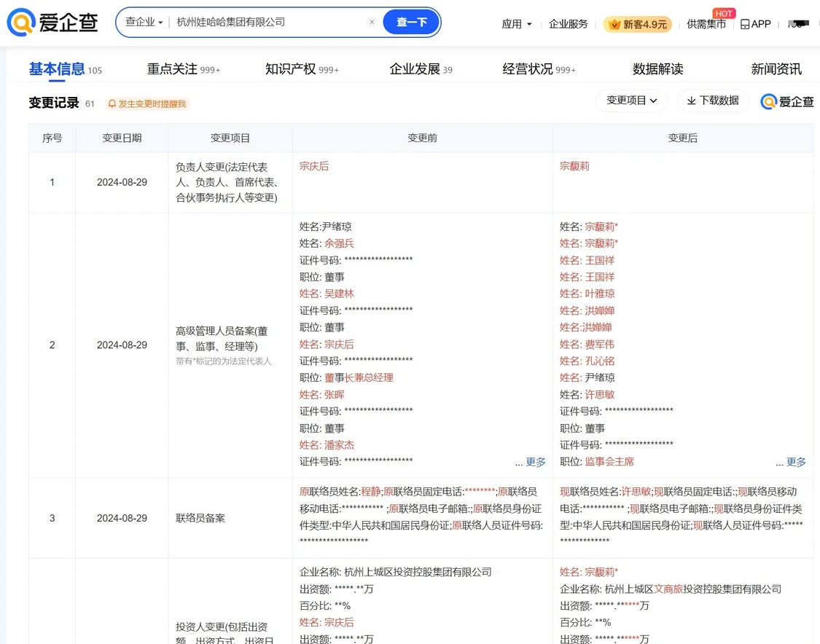Image resolution: width=820 pixels, height=644 pixels.
Task: Click 董事长兼总经理 position text
Action: [x=359, y=378]
